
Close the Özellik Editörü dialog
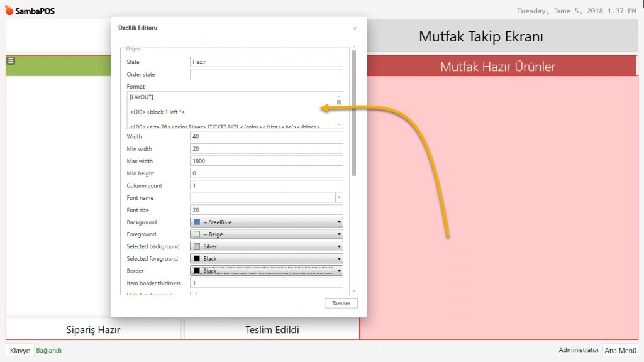pyautogui.click(x=354, y=28)
